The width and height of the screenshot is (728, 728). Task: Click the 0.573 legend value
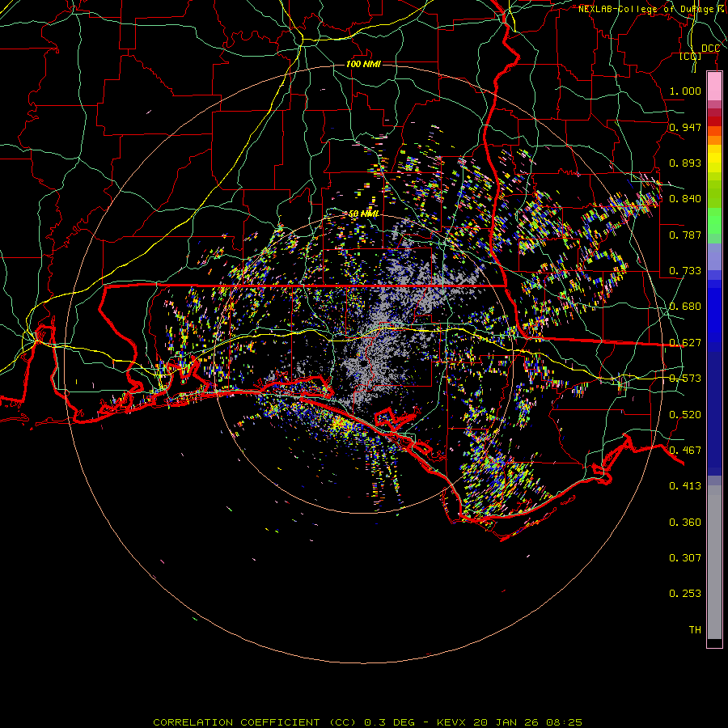(685, 379)
